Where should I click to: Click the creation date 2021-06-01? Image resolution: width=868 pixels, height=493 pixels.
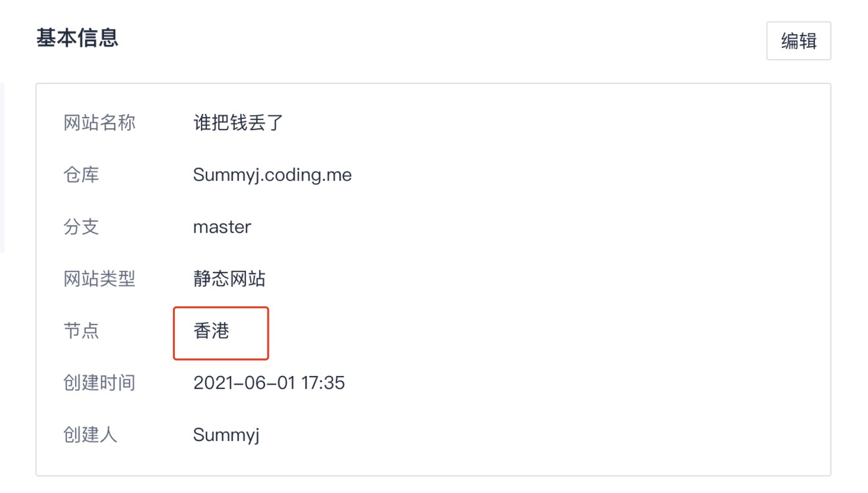[x=244, y=383]
